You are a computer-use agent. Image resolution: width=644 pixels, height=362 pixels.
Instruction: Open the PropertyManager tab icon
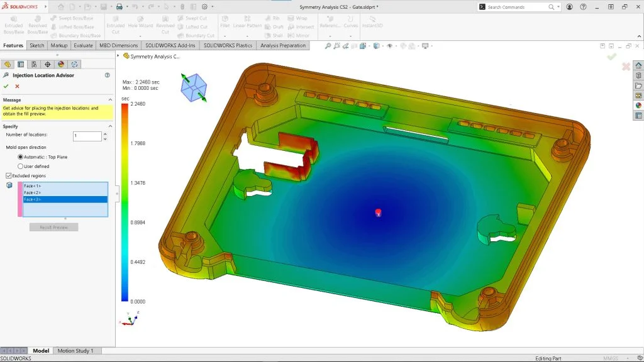[21, 64]
